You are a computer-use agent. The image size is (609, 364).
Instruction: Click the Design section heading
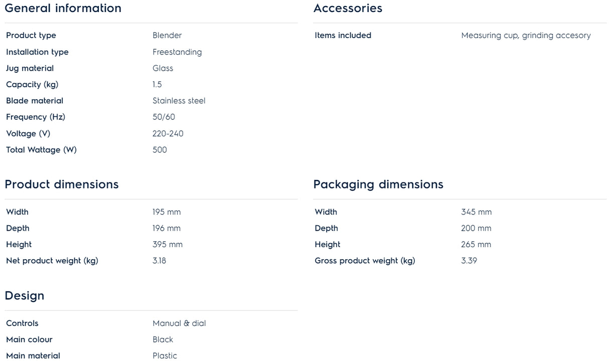coord(25,296)
